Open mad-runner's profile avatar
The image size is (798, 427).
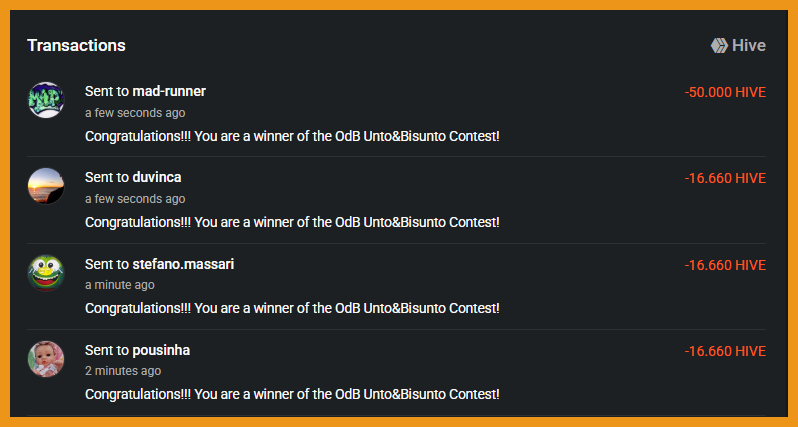coord(46,100)
